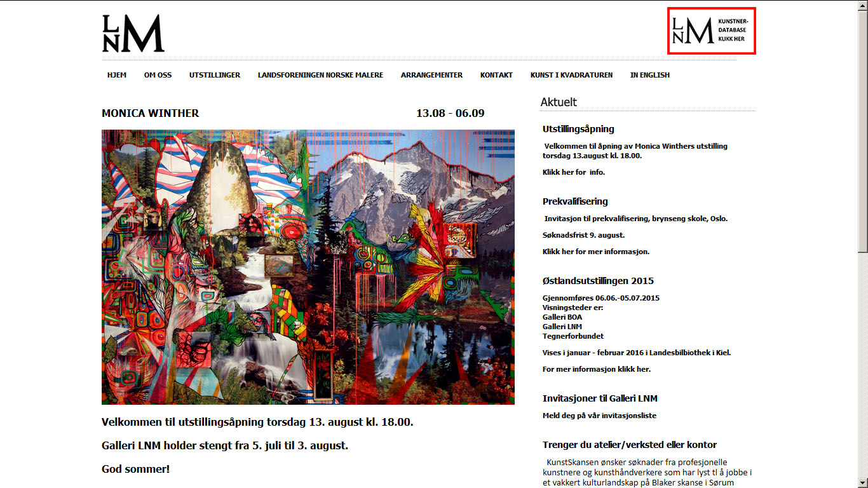Viewport: 868px width, 488px height.
Task: Click 'Invitasjoner til Galleri LNM' heading
Action: (x=600, y=398)
